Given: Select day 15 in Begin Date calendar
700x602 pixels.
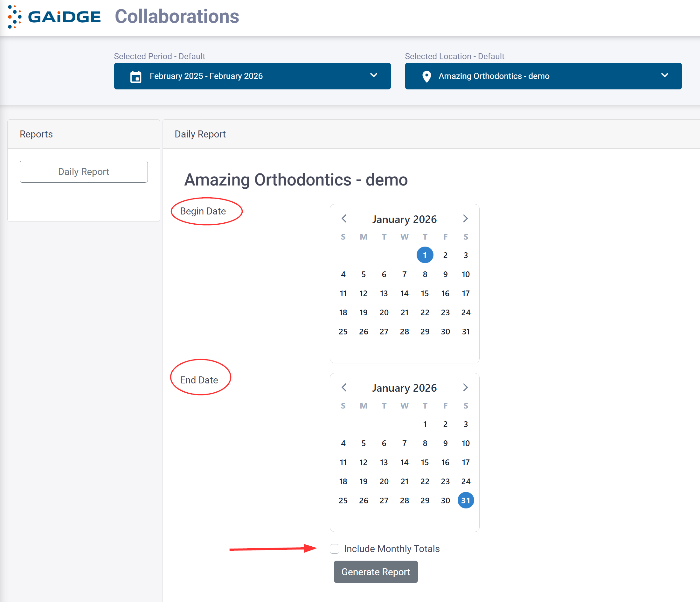Looking at the screenshot, I should [x=425, y=293].
